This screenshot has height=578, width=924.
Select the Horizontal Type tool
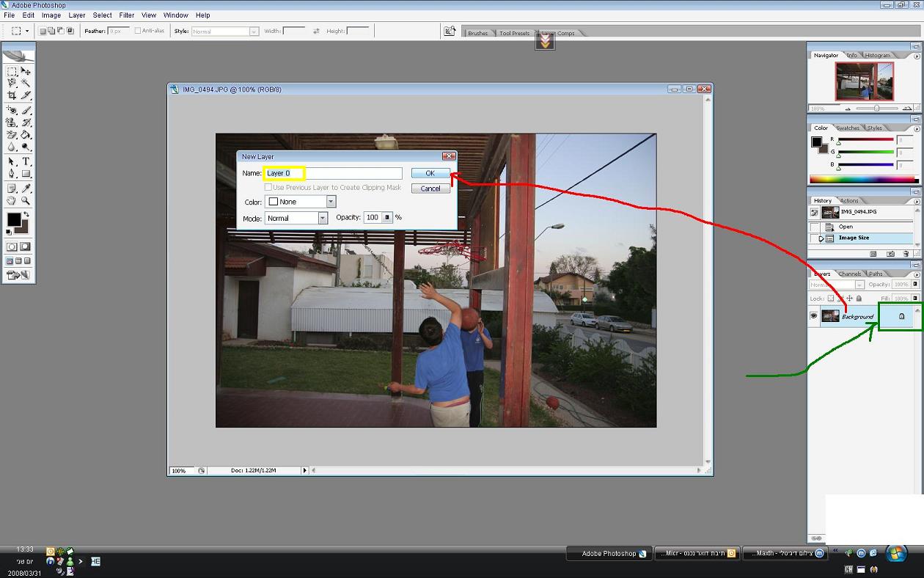[x=26, y=161]
